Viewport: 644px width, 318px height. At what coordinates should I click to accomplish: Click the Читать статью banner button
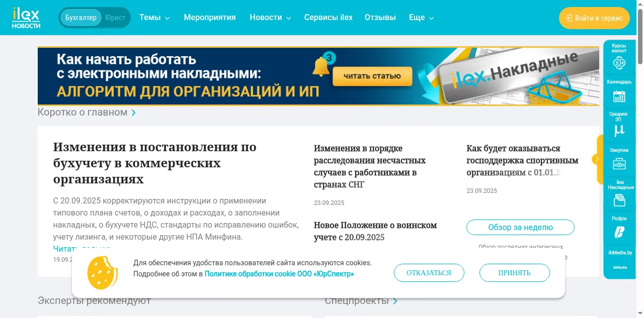(x=372, y=76)
